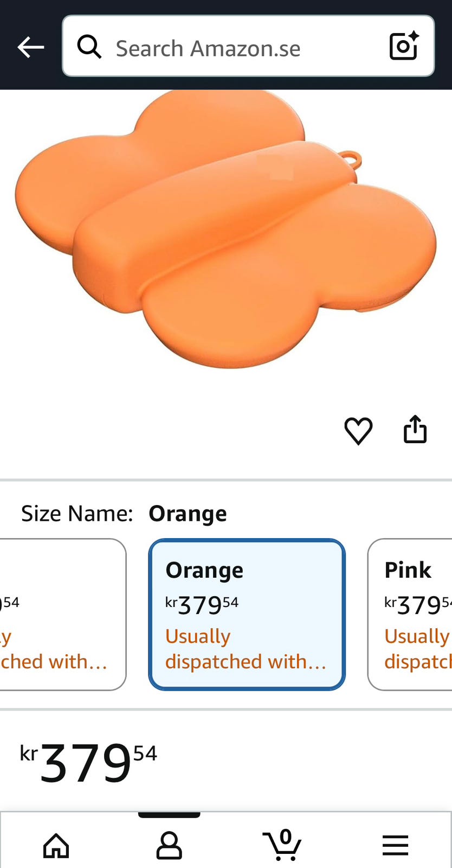Select the Orange variant option

(x=247, y=614)
